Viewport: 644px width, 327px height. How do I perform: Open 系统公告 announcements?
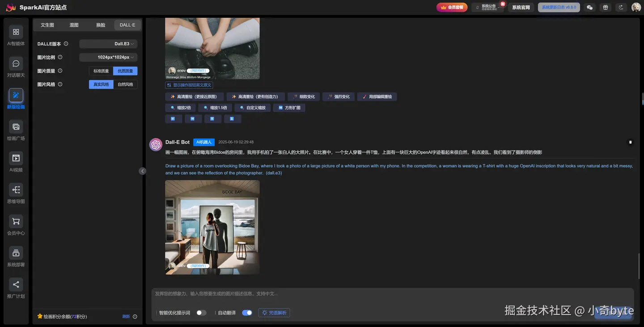pos(488,8)
